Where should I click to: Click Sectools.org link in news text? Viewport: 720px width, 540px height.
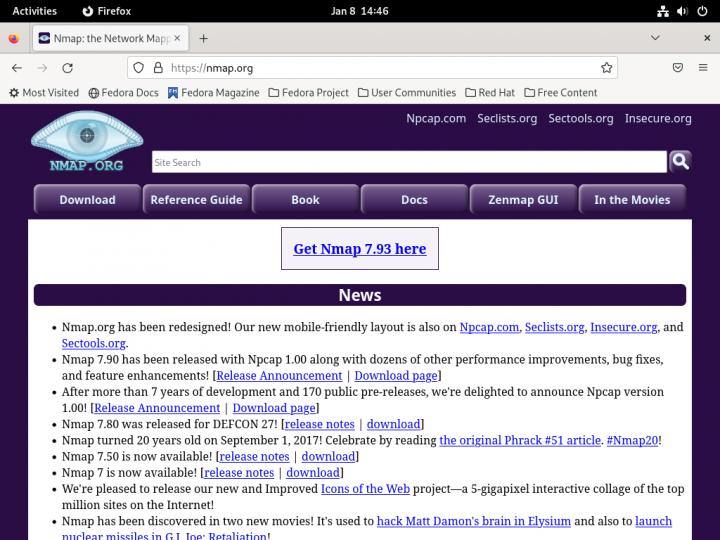[x=94, y=343]
